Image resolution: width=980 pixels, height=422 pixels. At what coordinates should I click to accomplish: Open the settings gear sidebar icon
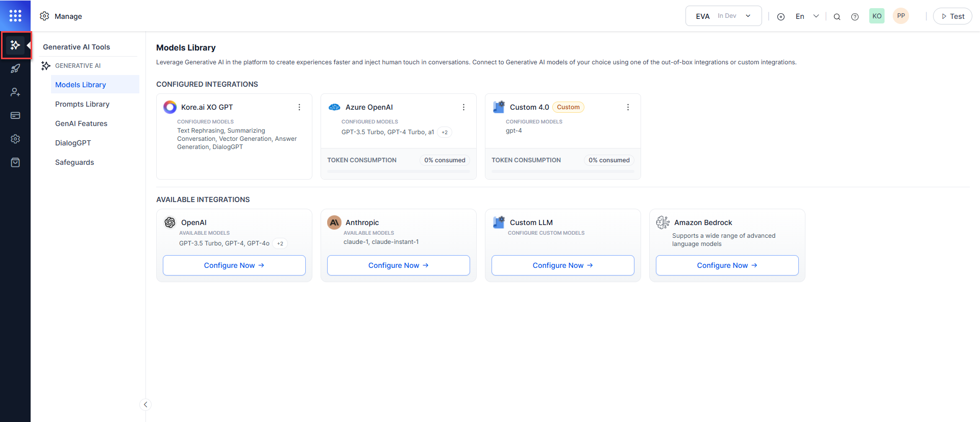[x=15, y=139]
